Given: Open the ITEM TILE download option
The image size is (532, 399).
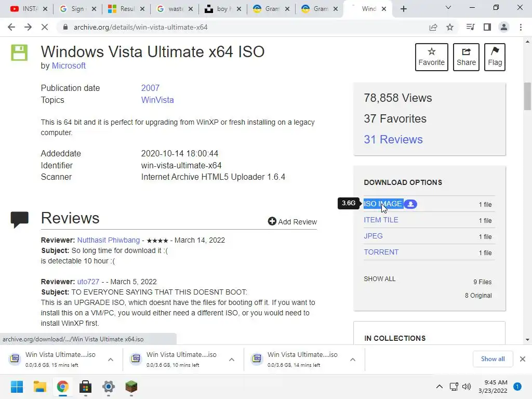Looking at the screenshot, I should [381, 220].
